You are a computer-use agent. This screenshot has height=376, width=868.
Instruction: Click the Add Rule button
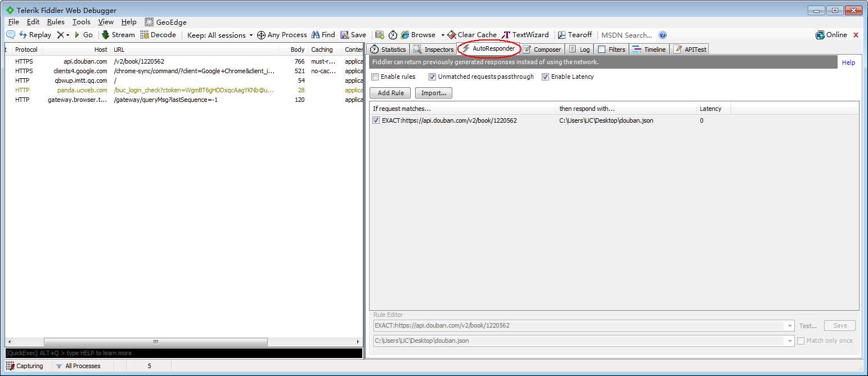click(390, 93)
